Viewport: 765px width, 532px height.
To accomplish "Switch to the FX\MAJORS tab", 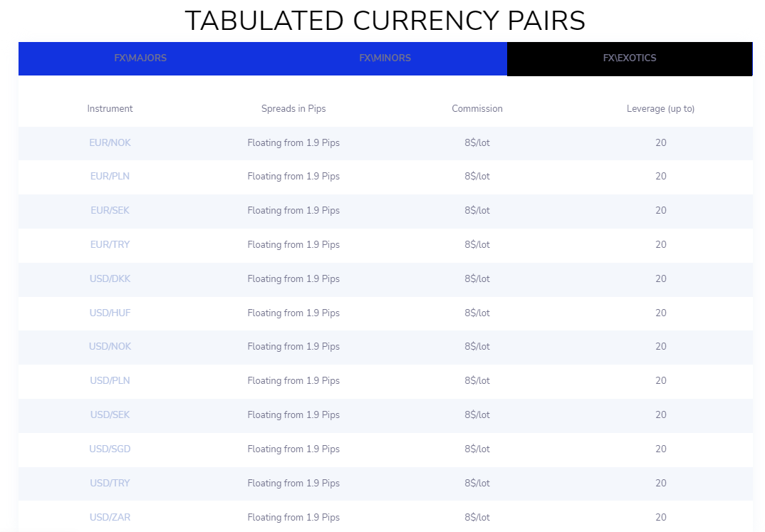I will point(140,58).
